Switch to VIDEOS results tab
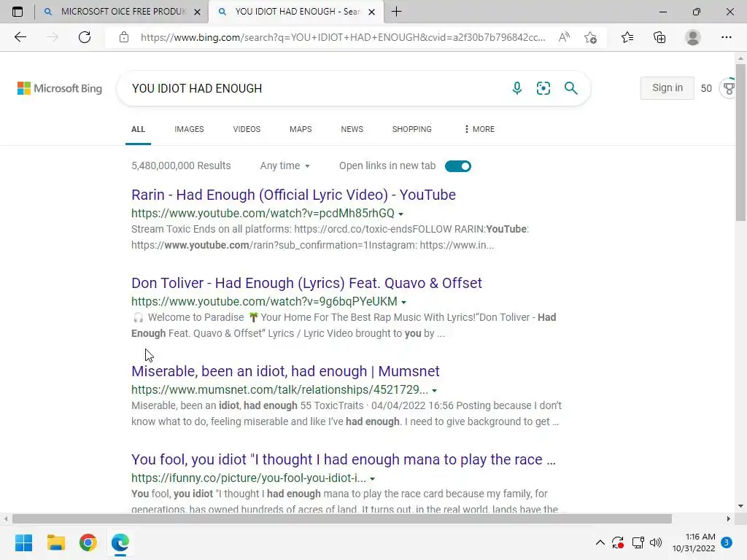 tap(247, 129)
